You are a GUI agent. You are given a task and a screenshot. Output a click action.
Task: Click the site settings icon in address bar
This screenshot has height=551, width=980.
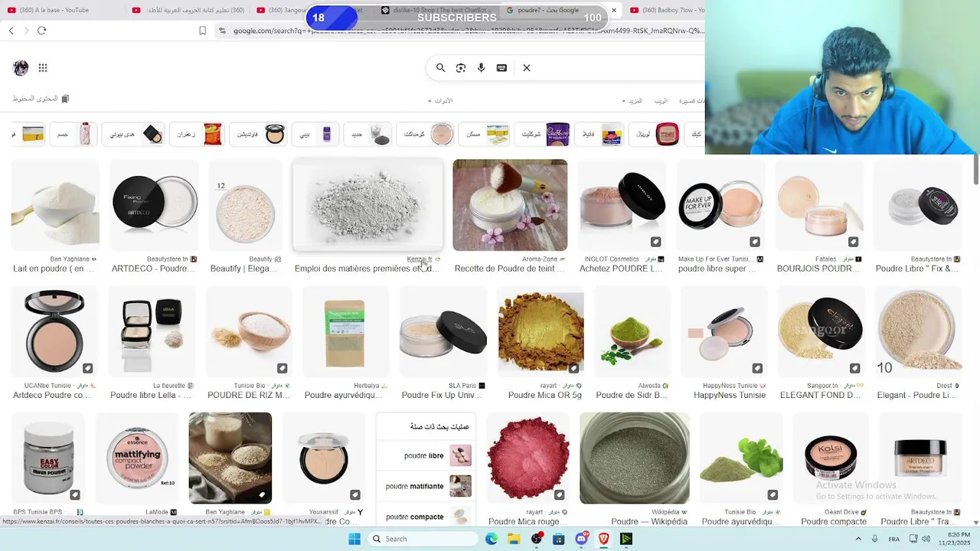[x=222, y=31]
